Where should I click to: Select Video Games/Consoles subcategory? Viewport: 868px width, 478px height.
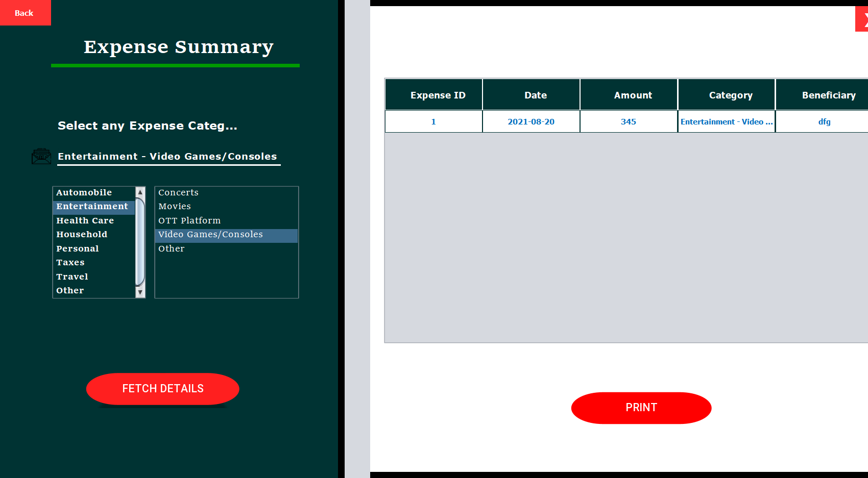210,235
